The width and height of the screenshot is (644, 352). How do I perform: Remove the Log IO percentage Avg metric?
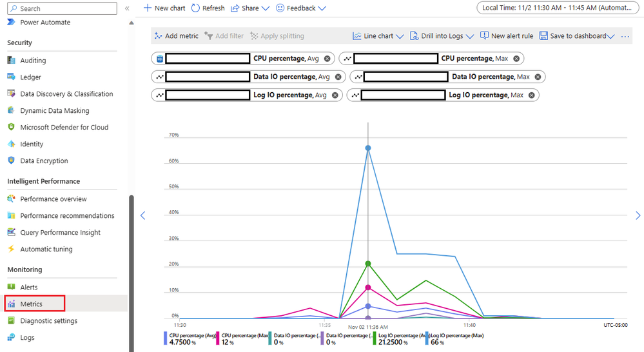[x=335, y=95]
